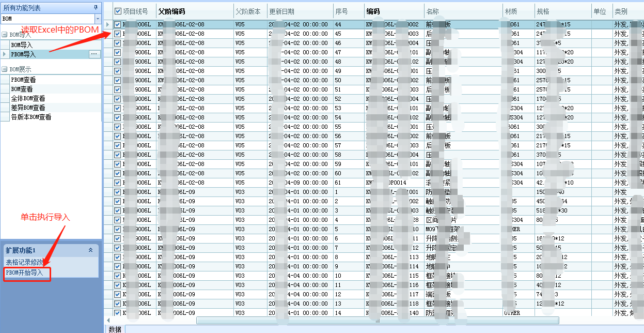Sort by 编码 column header
Viewport: 644px width, 333px height.
click(x=394, y=11)
